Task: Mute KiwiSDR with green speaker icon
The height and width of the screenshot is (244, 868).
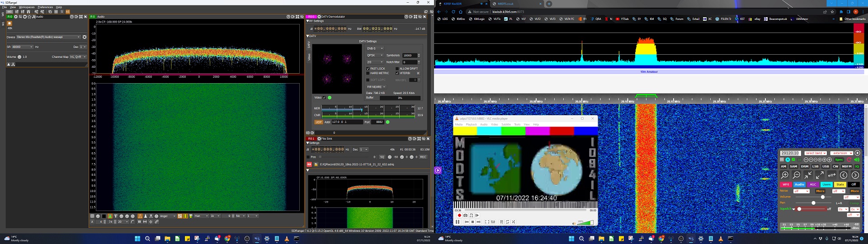Action: [857, 160]
